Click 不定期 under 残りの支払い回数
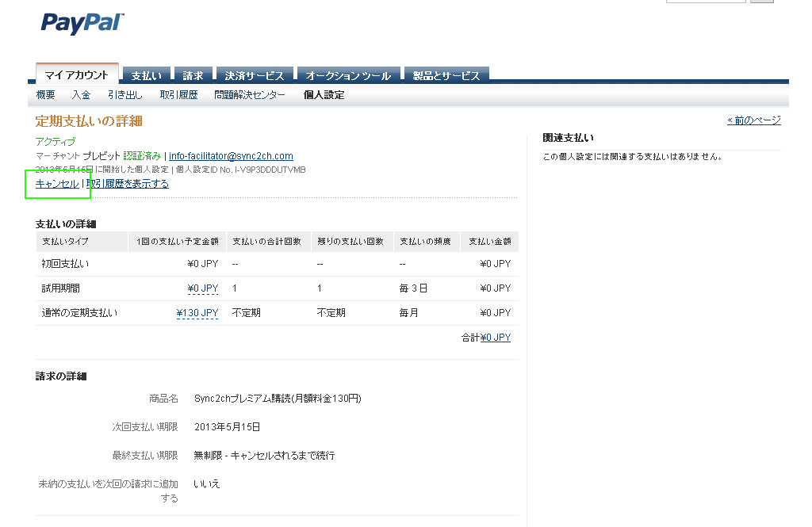Viewport: 812px width, 527px height. click(x=331, y=313)
